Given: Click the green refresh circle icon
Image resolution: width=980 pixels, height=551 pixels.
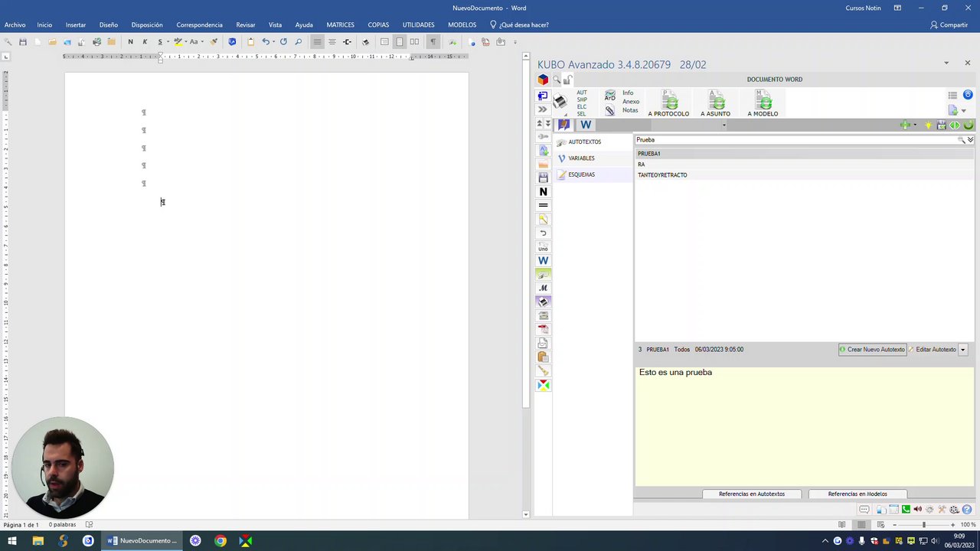Looking at the screenshot, I should click(969, 125).
